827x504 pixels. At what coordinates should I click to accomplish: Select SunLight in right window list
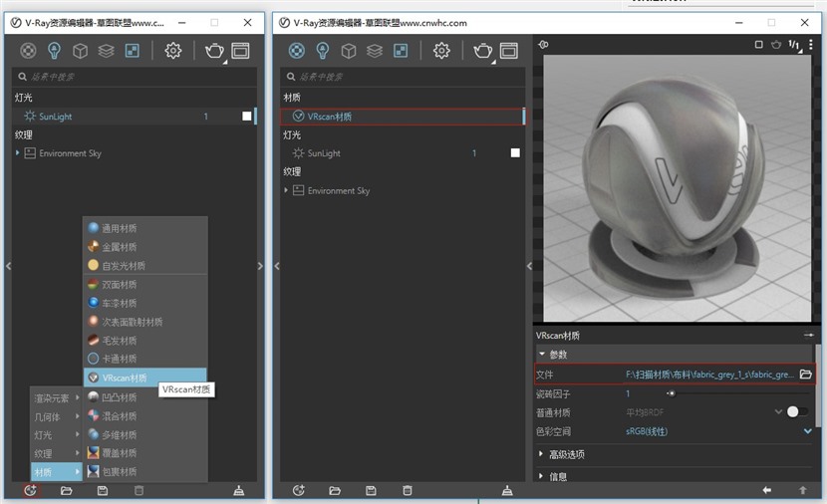[x=403, y=152]
